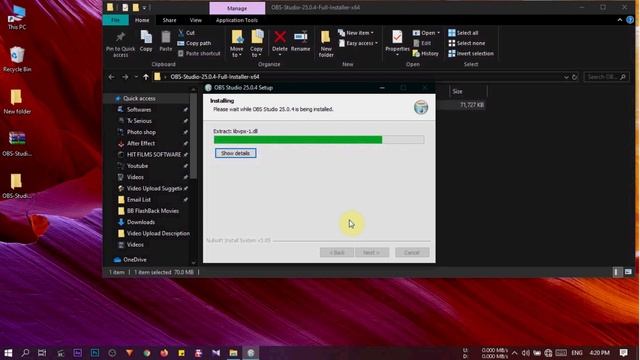Open Video Upload Description folder
The image size is (640, 360).
pos(158,233)
